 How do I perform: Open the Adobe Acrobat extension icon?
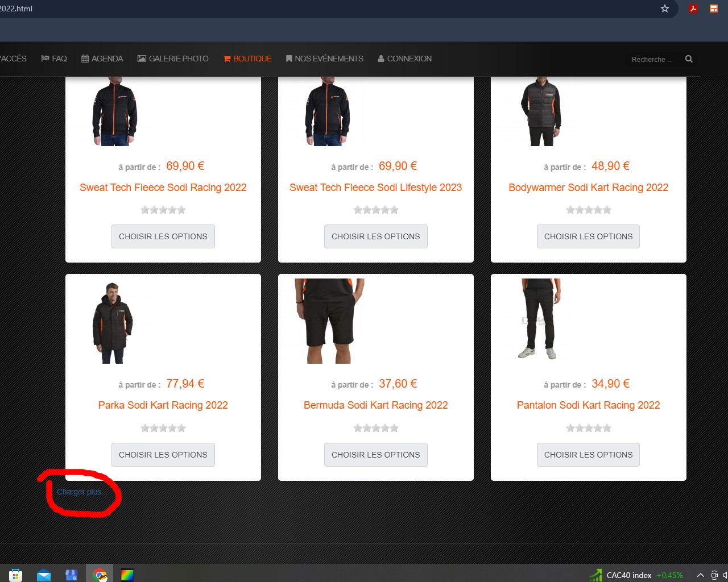(x=693, y=9)
